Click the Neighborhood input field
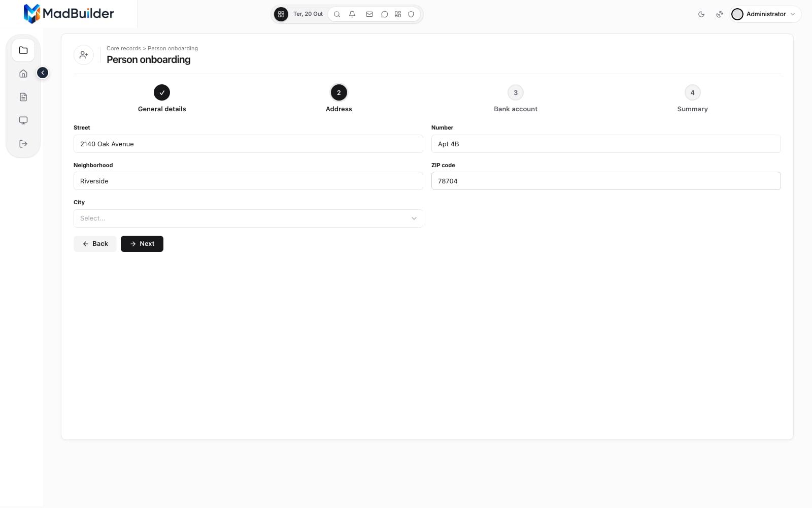This screenshot has height=508, width=812. (248, 181)
